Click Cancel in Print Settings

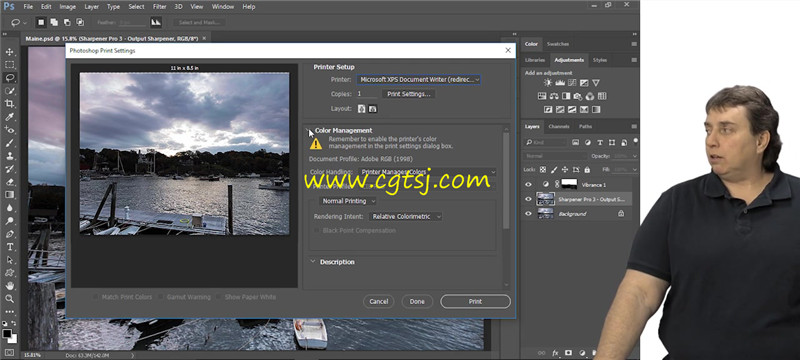[x=379, y=301]
